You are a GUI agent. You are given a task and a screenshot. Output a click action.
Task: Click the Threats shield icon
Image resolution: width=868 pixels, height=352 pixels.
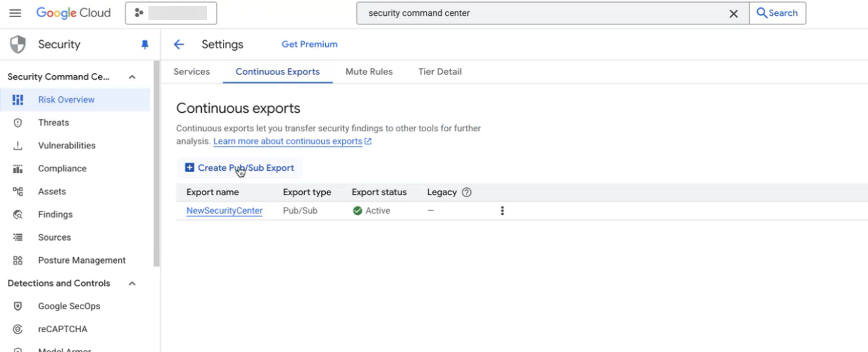18,123
